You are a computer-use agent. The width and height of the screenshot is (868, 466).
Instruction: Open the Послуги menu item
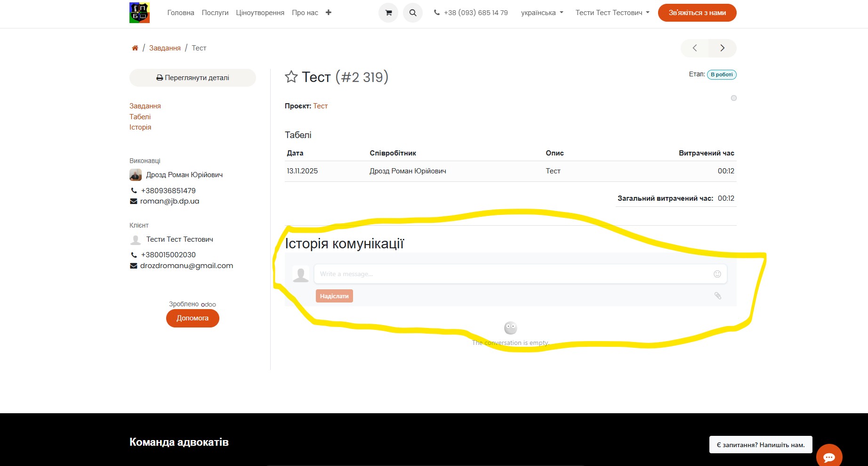[x=215, y=13]
